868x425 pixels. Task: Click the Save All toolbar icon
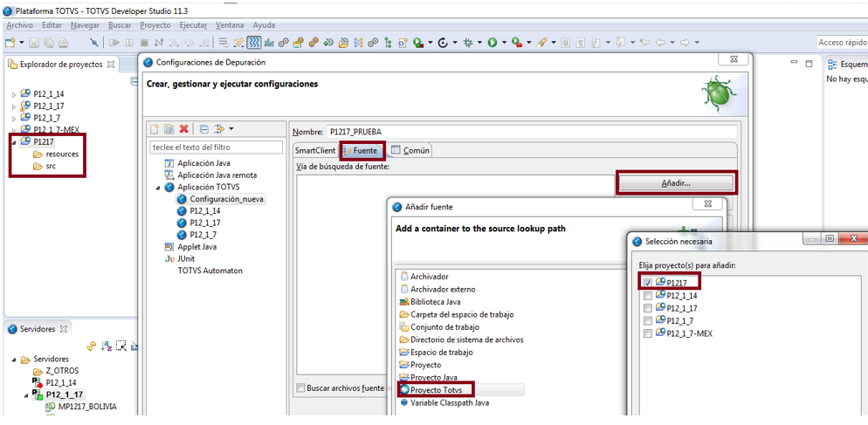(49, 43)
